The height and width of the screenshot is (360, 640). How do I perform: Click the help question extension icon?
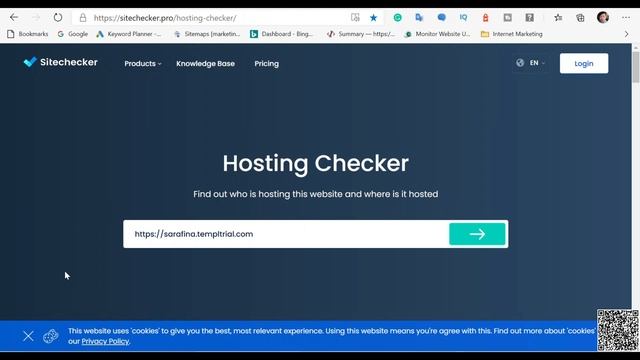529,18
